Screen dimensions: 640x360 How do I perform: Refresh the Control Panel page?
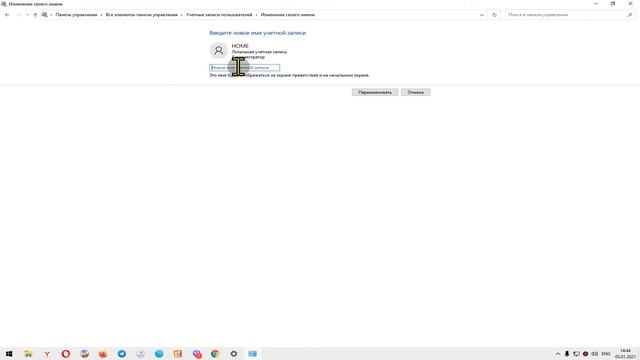pos(494,15)
